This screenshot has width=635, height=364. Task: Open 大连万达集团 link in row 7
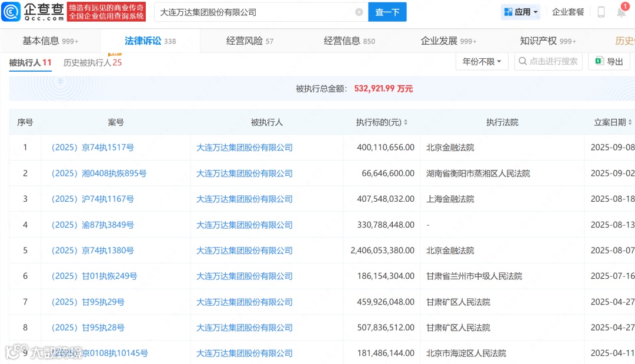click(x=244, y=302)
